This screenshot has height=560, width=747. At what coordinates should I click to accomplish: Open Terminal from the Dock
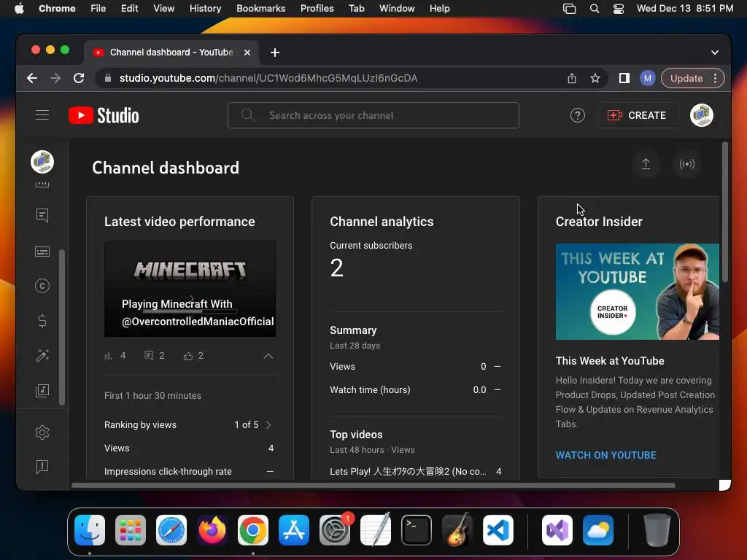[417, 530]
